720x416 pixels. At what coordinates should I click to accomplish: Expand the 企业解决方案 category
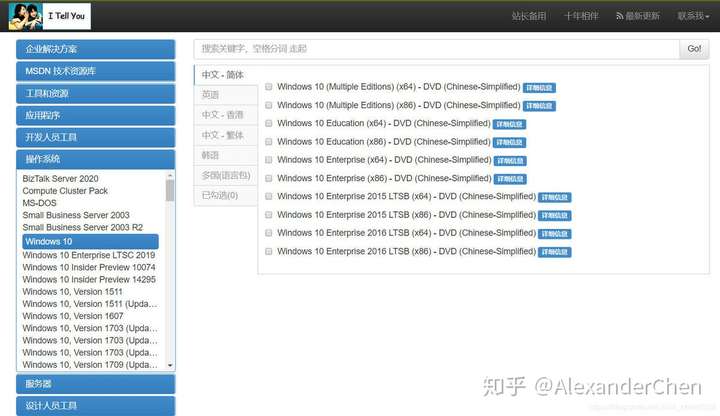click(x=96, y=49)
